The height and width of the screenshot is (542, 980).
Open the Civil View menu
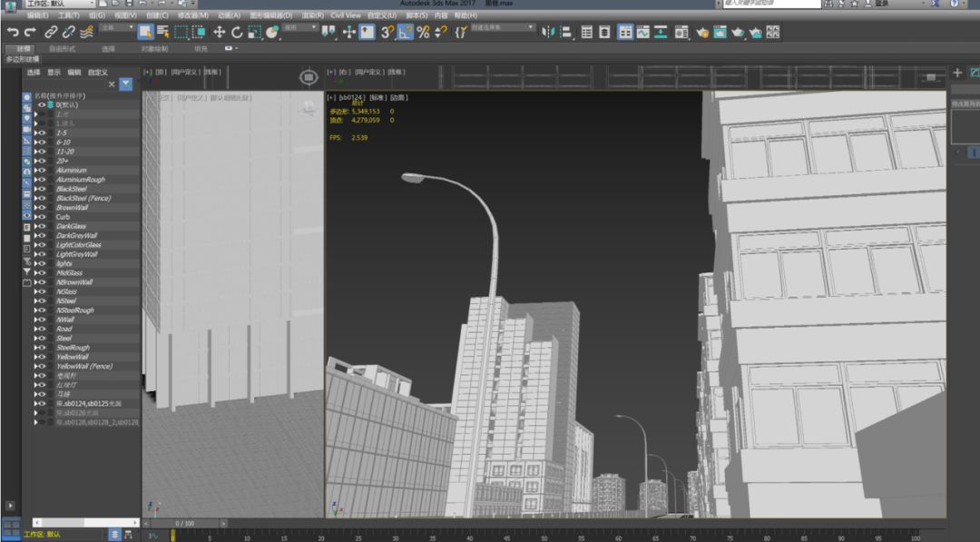click(x=345, y=15)
